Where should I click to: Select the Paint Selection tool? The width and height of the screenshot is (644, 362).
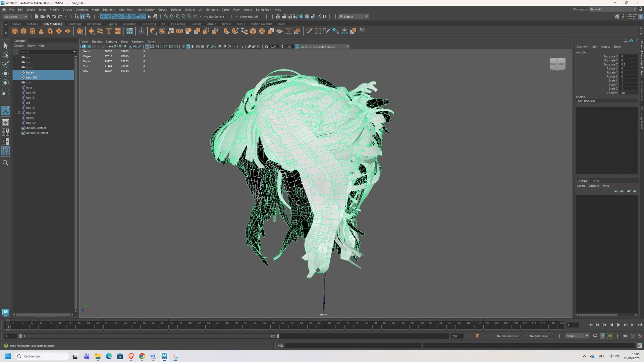point(5,64)
